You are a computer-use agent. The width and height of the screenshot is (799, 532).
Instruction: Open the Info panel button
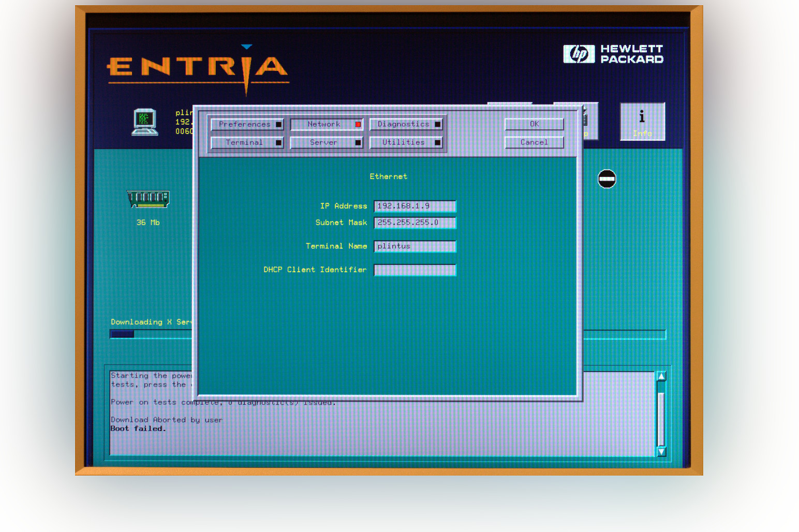tap(642, 122)
